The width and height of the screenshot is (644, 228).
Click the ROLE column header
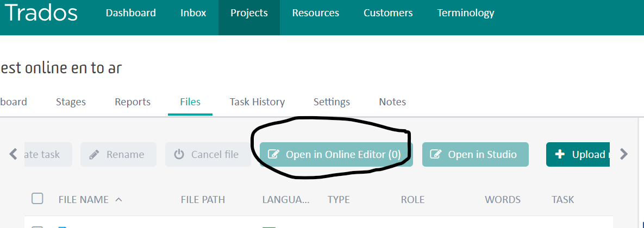coord(412,200)
